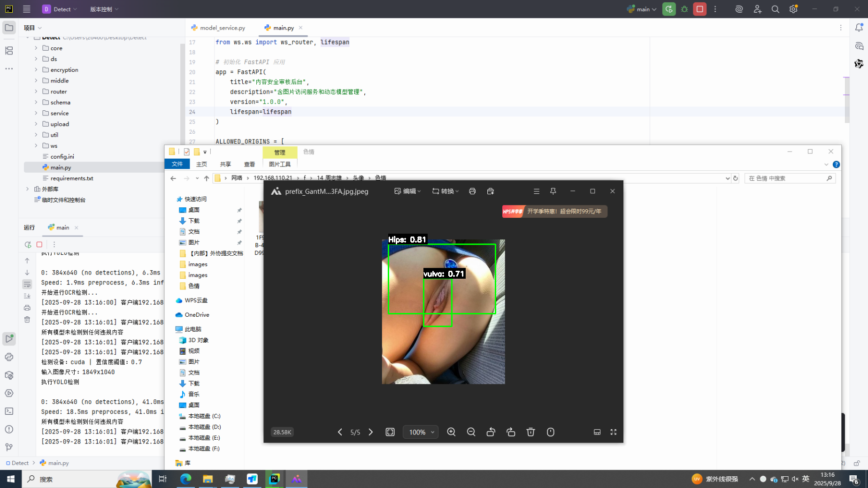This screenshot has height=488, width=868.
Task: Go to the next image arrow
Action: (371, 432)
